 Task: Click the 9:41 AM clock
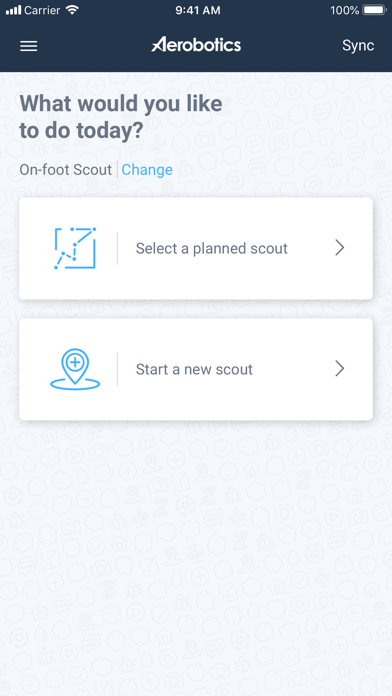pos(198,10)
